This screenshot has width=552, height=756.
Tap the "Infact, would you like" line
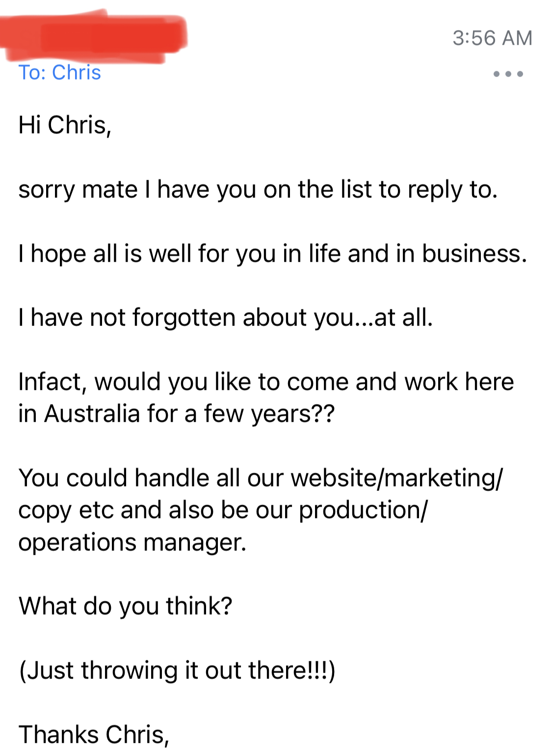[266, 382]
